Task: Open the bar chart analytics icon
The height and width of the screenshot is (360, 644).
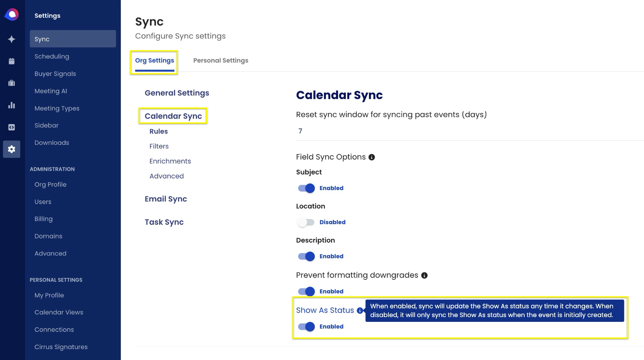Action: pos(12,105)
